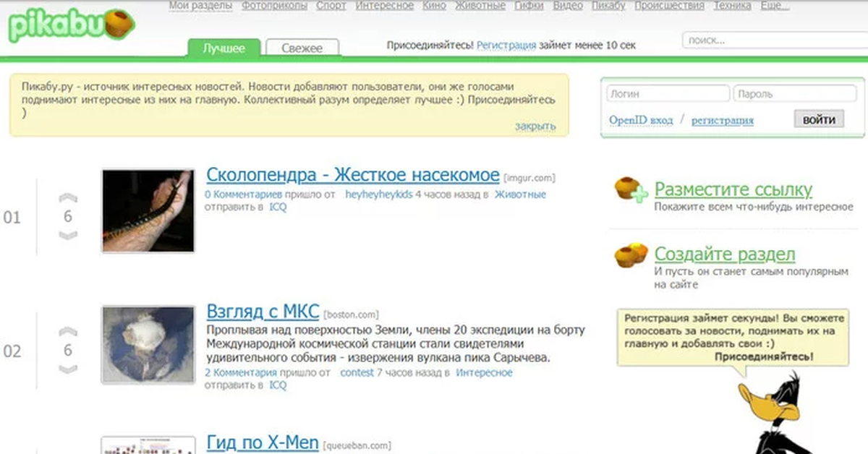
Task: Click the boston.com source label
Action: point(352,314)
